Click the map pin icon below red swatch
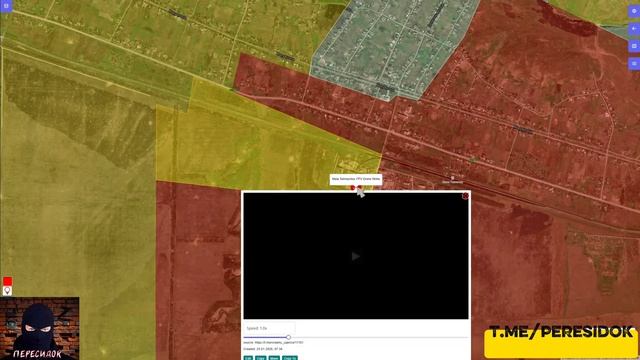This screenshot has width=640, height=360. pos(7,291)
